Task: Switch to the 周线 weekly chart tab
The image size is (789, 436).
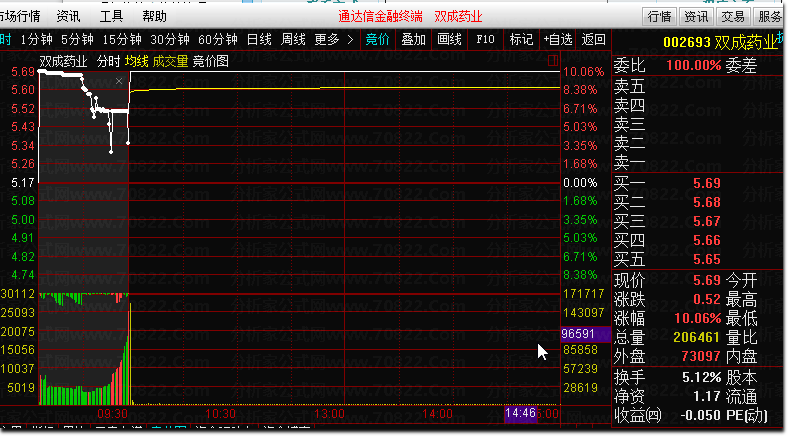Action: point(293,39)
